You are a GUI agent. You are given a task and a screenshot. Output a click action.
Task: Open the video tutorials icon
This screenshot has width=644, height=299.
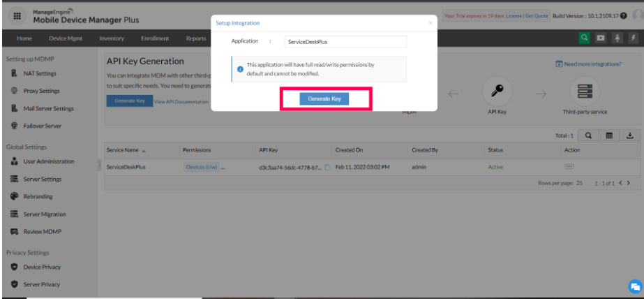(601, 38)
